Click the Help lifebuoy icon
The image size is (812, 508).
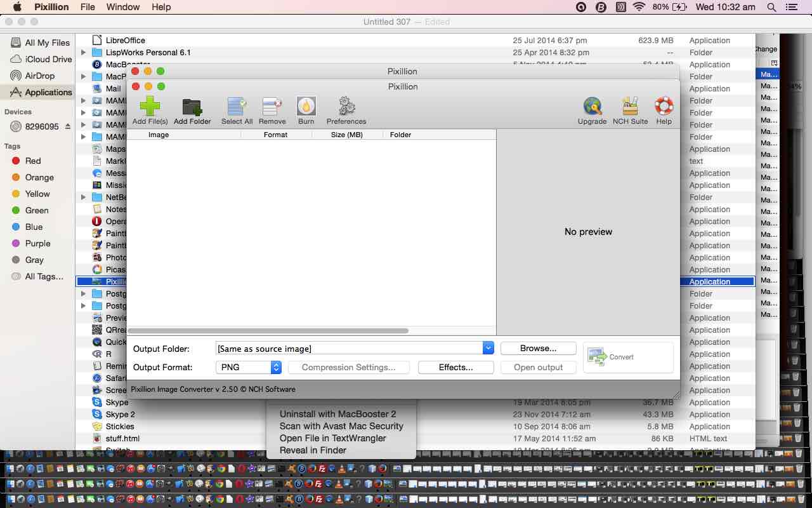[664, 107]
